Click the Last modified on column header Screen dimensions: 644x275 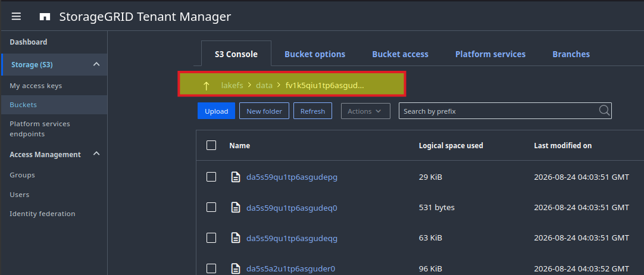tap(562, 145)
